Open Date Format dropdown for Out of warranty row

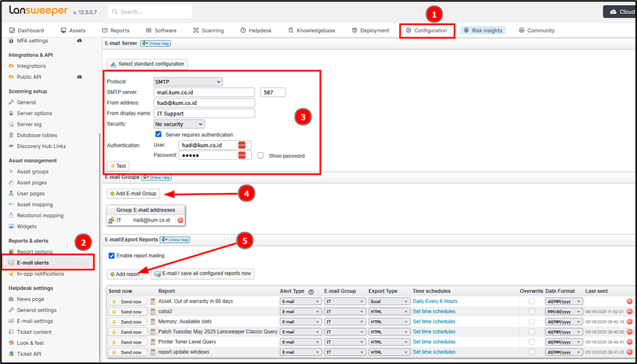pos(564,302)
